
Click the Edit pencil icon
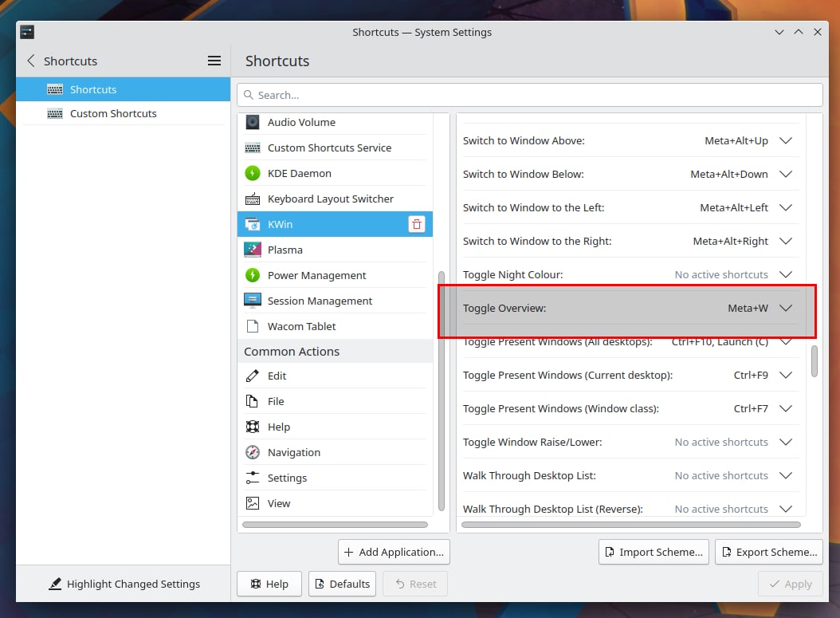point(253,376)
